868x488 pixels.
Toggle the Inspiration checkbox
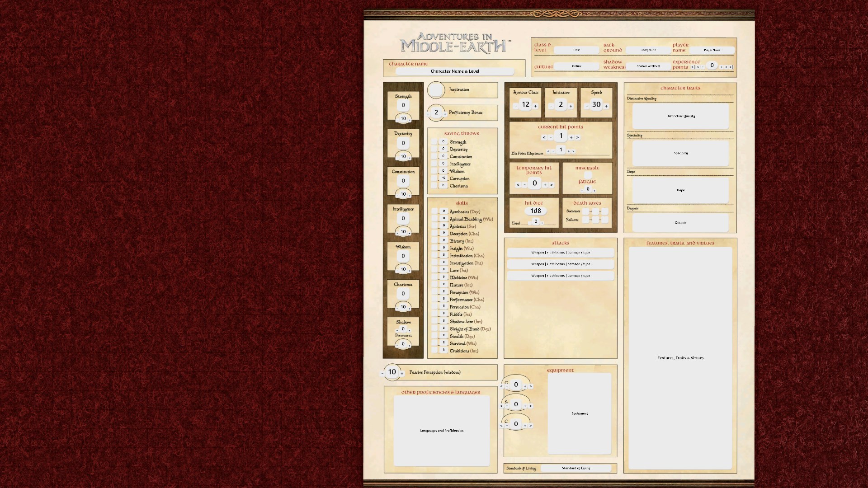(436, 90)
